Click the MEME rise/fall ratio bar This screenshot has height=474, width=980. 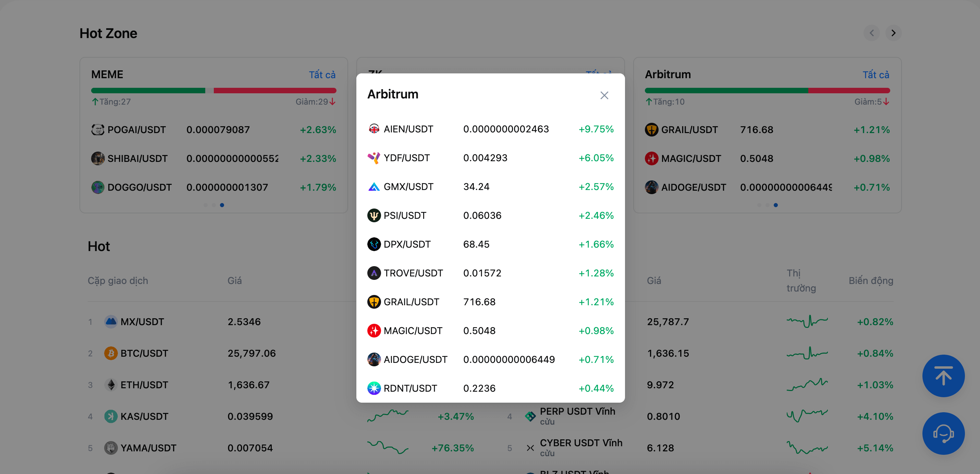(213, 91)
